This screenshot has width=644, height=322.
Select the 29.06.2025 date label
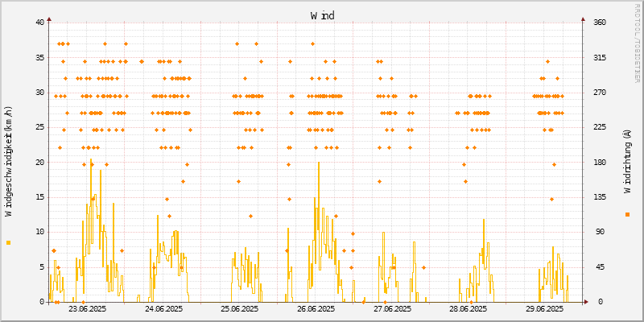544,309
